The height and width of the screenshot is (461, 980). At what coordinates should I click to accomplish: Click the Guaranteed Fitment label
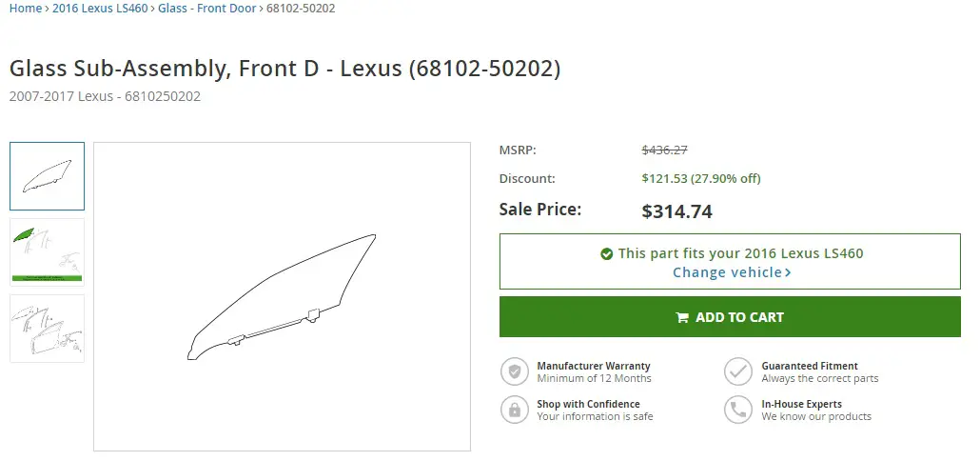pyautogui.click(x=810, y=366)
